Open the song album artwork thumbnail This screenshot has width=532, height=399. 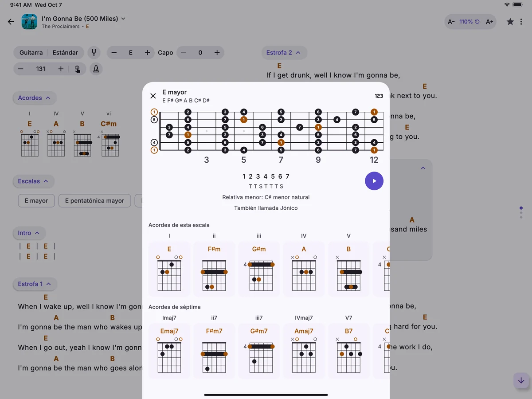[x=29, y=22]
